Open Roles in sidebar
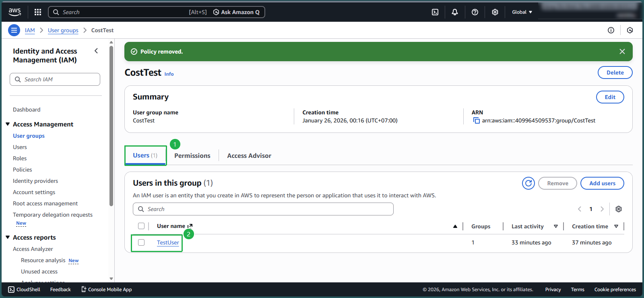The height and width of the screenshot is (298, 644). (20, 158)
